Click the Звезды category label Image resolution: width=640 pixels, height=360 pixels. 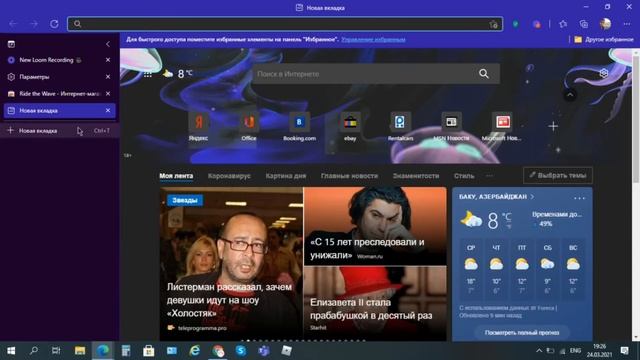pyautogui.click(x=185, y=200)
